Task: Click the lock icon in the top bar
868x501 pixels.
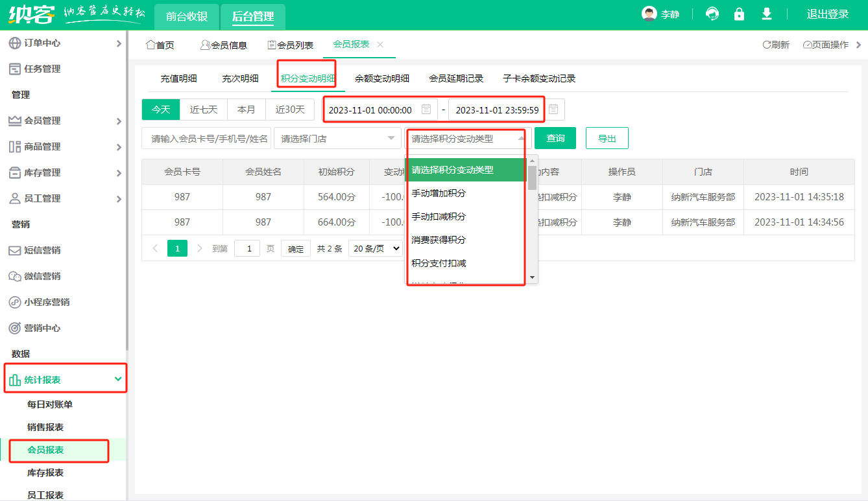Action: [739, 13]
